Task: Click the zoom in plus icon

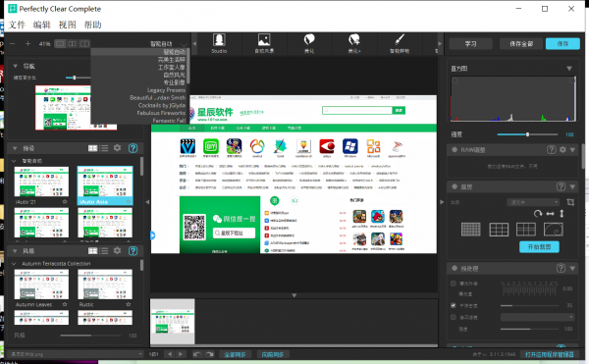Action: [27, 43]
